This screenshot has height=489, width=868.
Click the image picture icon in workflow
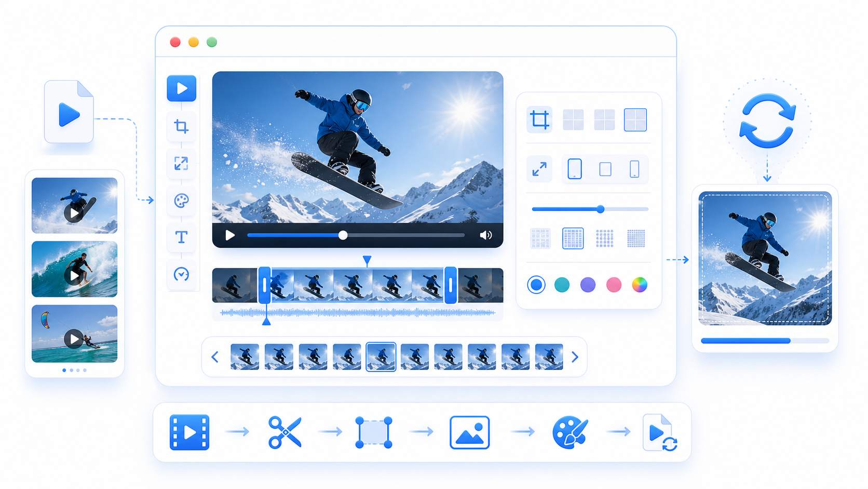coord(470,432)
